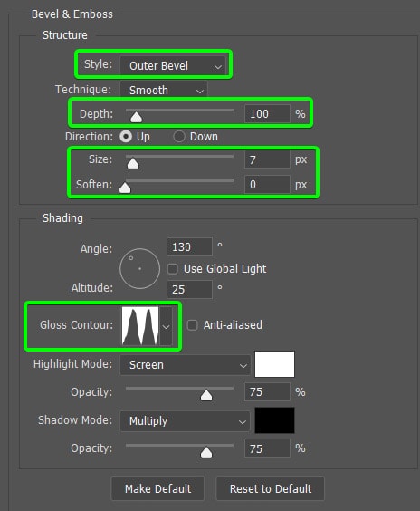
Task: Click the Reset to Default button
Action: click(x=271, y=488)
